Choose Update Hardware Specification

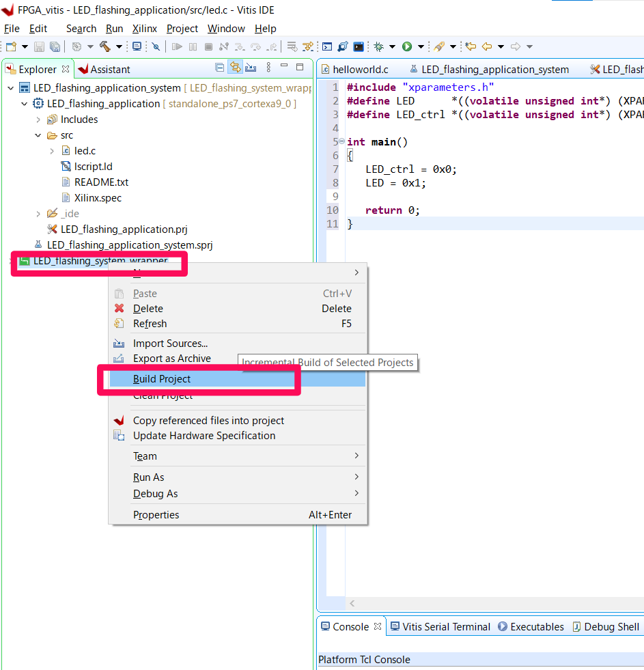click(x=238, y=436)
